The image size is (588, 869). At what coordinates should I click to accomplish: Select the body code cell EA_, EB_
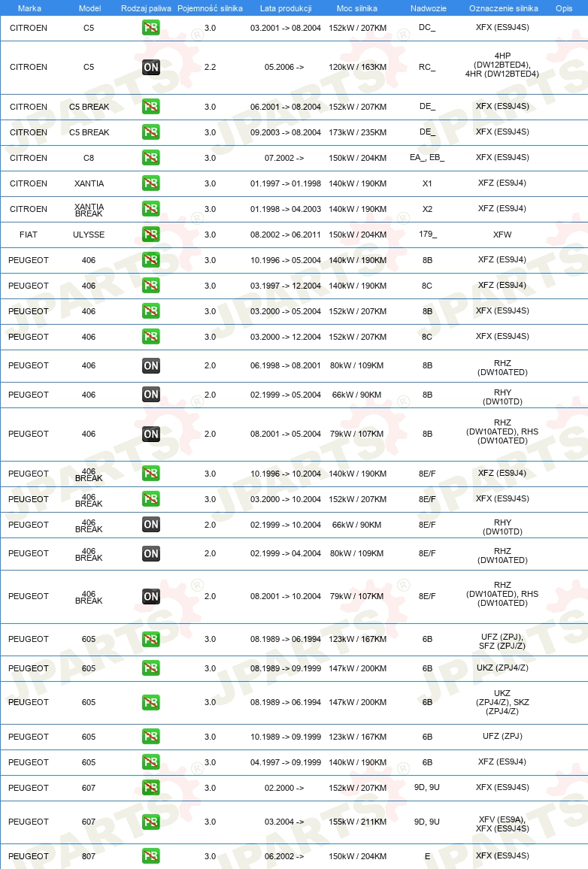tap(427, 157)
